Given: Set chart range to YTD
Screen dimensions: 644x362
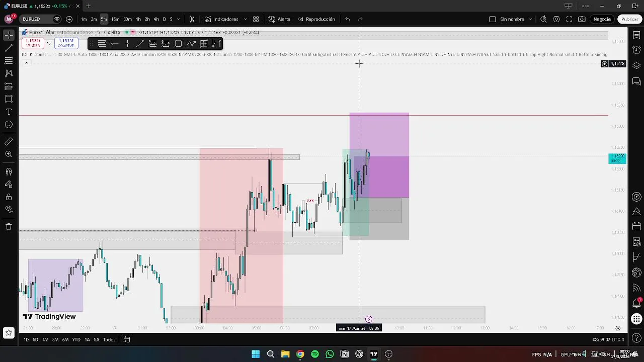Looking at the screenshot, I should 76,339.
